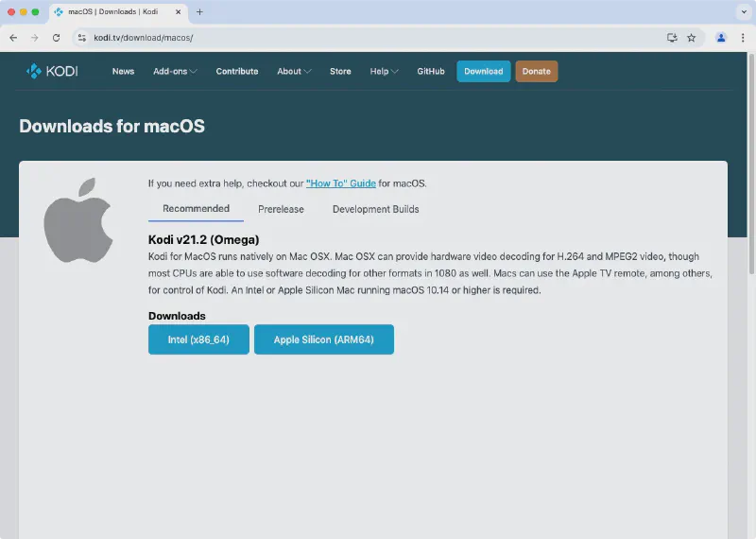Viewport: 756px width, 539px height.
Task: Expand the About dropdown menu
Action: tap(294, 71)
